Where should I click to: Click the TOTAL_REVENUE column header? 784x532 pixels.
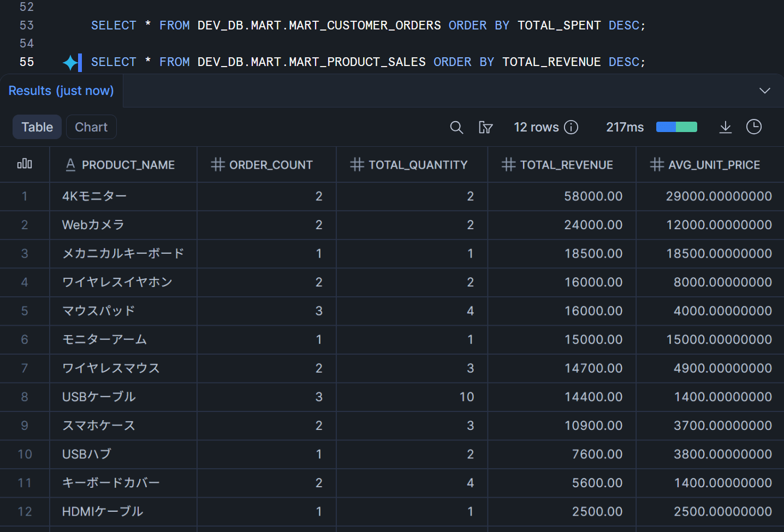click(x=566, y=165)
